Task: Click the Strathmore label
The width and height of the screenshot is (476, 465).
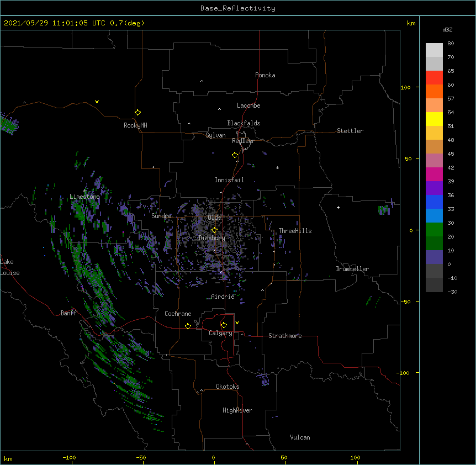Action: pyautogui.click(x=285, y=336)
